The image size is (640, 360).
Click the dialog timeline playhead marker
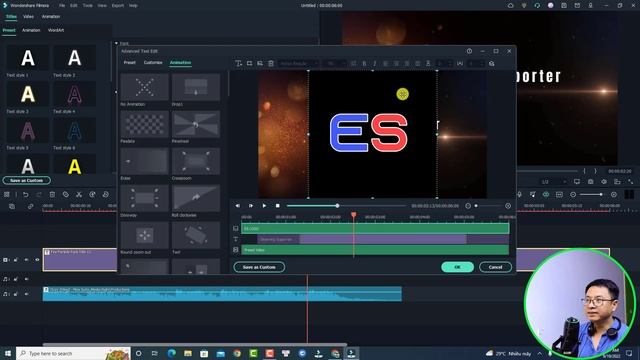[353, 215]
